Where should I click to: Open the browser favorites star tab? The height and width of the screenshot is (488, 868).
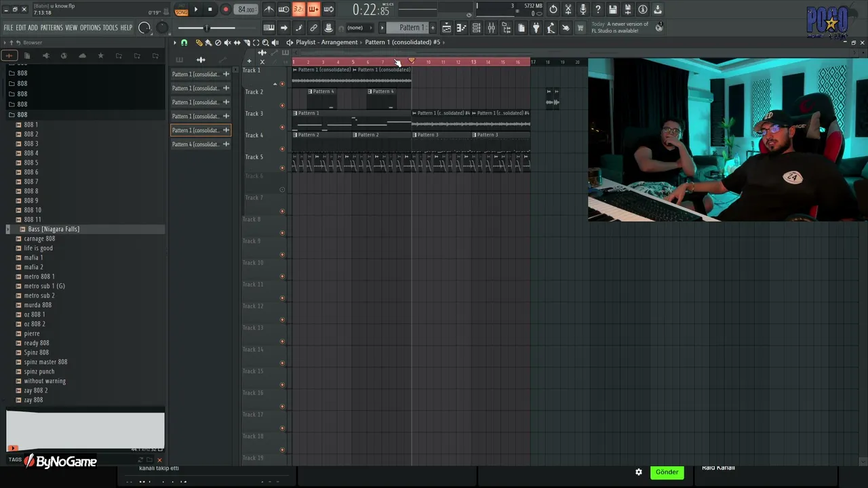[100, 56]
